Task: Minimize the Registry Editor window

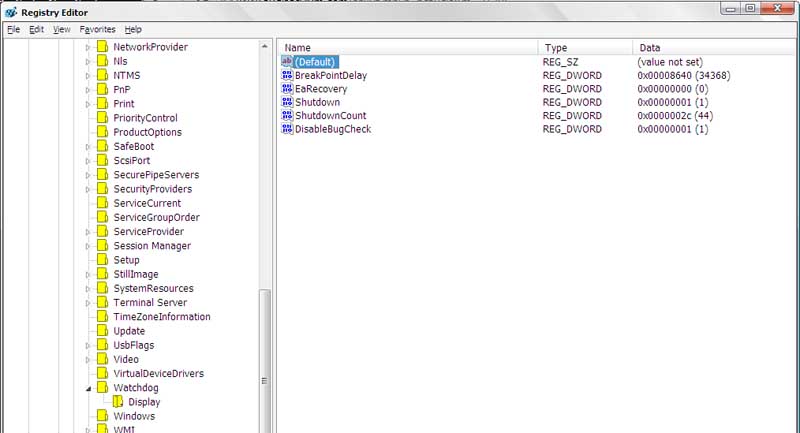Action: (x=731, y=8)
